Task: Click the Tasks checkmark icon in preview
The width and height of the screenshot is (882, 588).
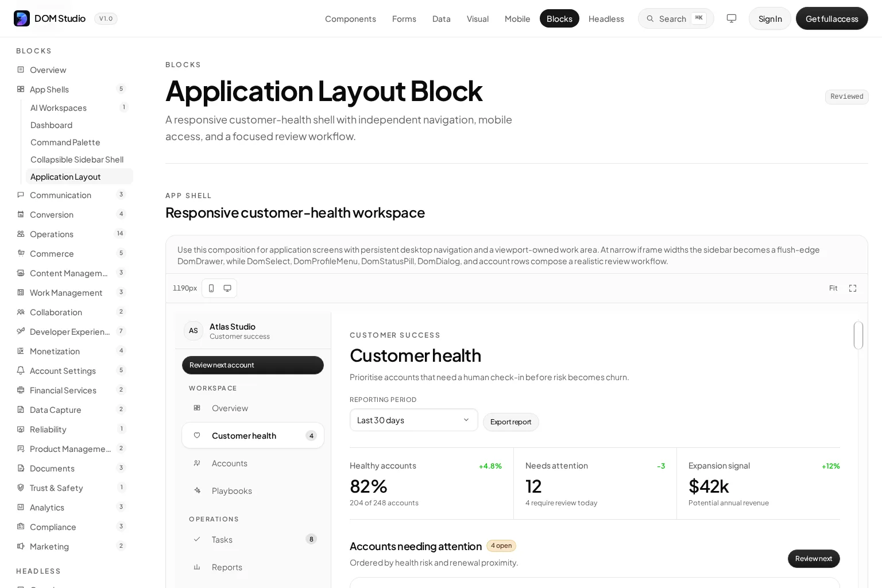Action: tap(197, 539)
